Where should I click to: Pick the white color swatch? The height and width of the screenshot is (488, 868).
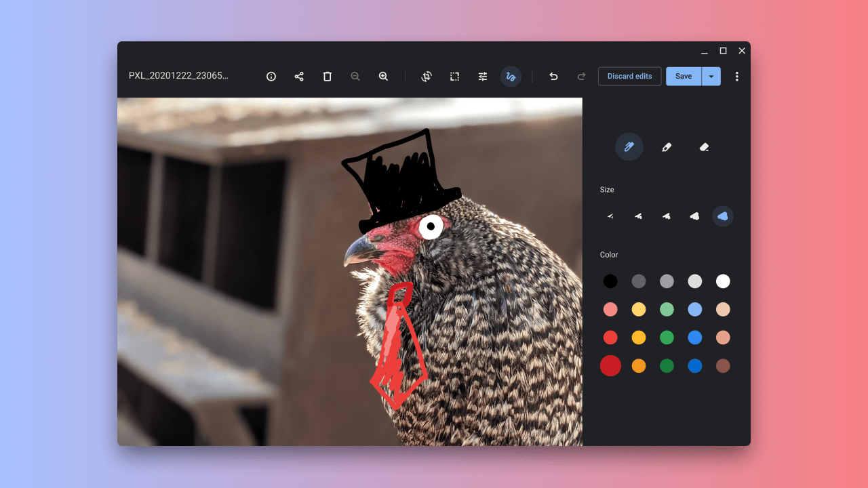coord(723,281)
